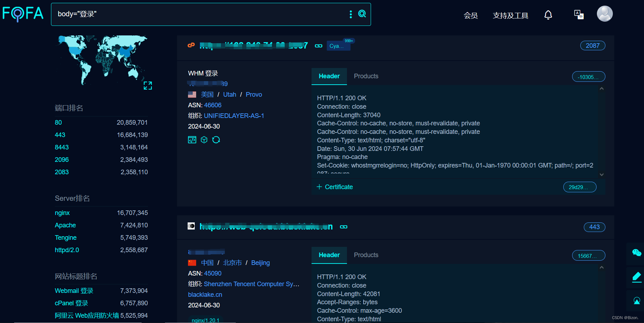
Task: Expand the world map to fullscreen
Action: (x=148, y=85)
